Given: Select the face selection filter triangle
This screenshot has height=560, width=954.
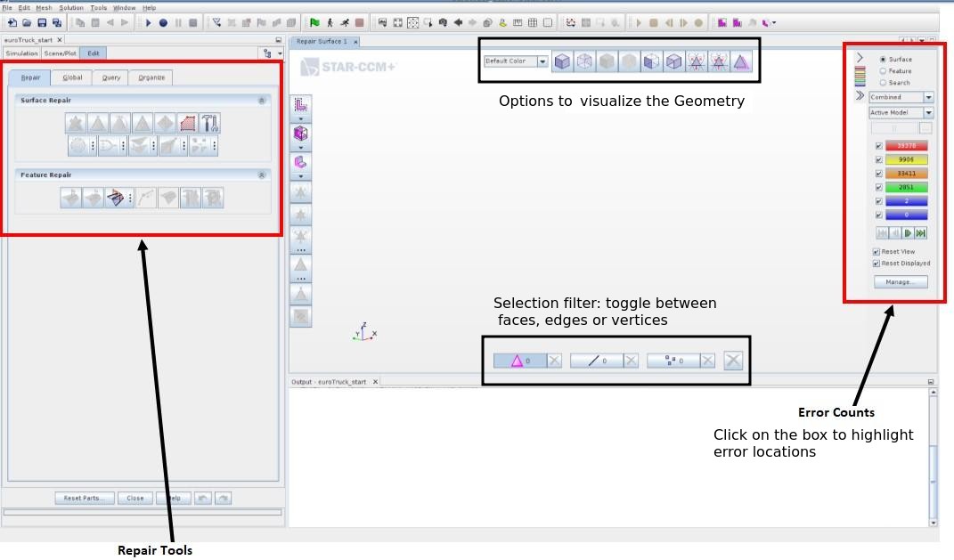Looking at the screenshot, I should [x=518, y=361].
